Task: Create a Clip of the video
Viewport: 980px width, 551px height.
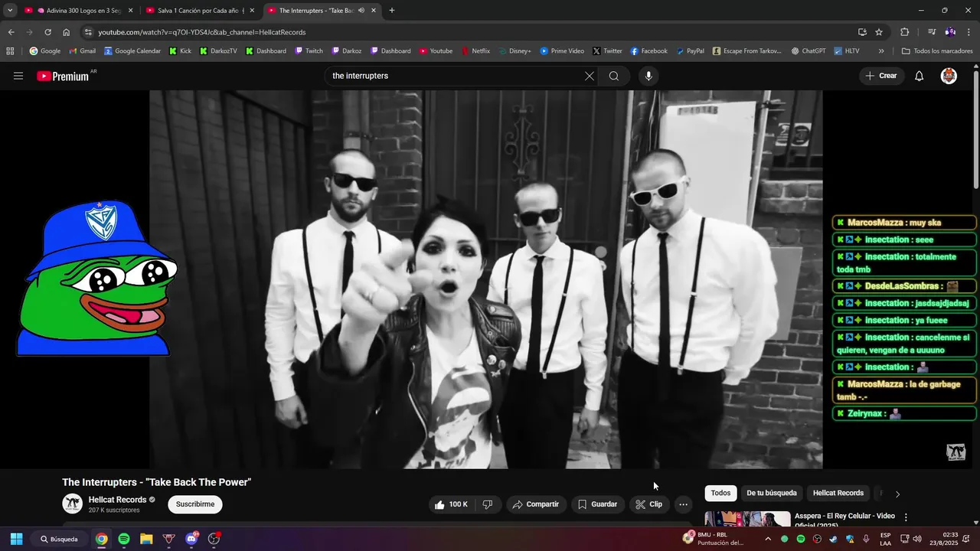Action: pyautogui.click(x=648, y=504)
